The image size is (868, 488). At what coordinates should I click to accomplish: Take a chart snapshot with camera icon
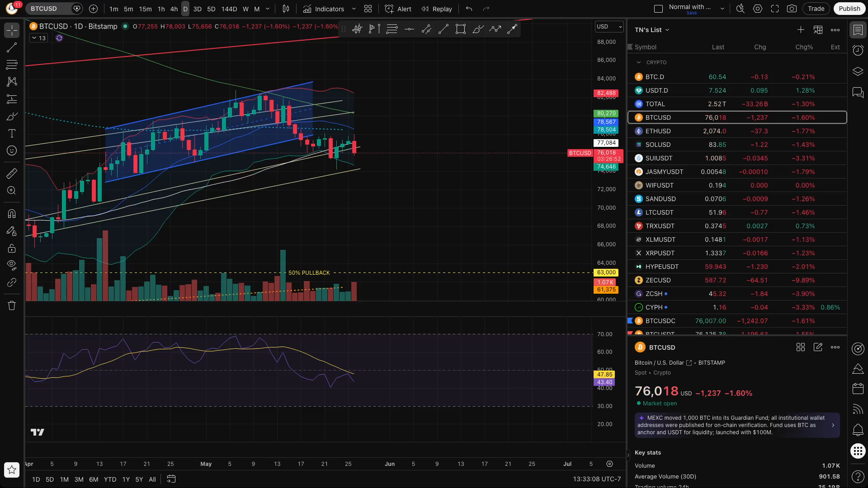[792, 9]
